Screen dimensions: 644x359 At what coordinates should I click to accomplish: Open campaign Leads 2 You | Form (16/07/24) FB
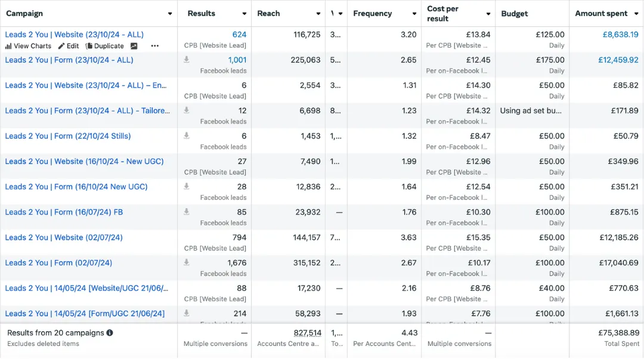click(x=64, y=212)
